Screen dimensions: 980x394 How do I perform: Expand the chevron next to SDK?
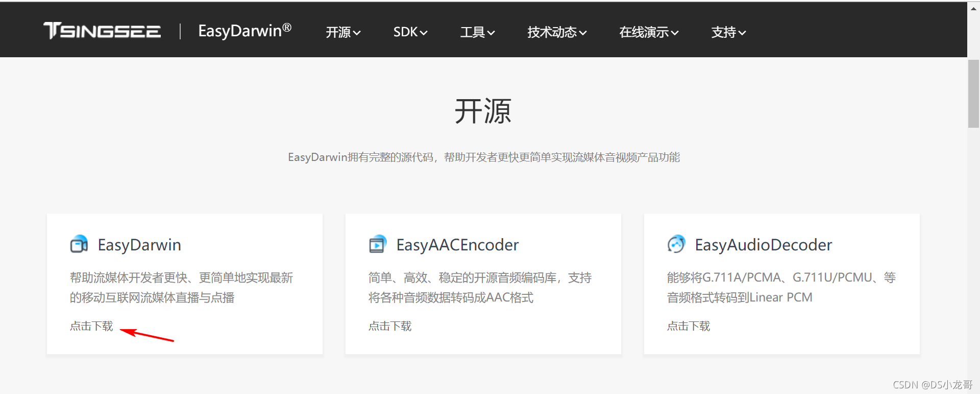pos(424,33)
